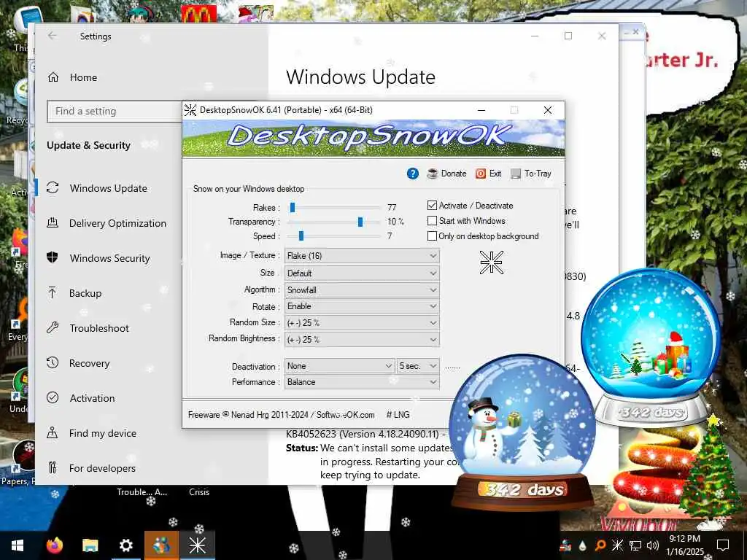Click the Backup arrow icon
The width and height of the screenshot is (747, 560).
pyautogui.click(x=53, y=292)
